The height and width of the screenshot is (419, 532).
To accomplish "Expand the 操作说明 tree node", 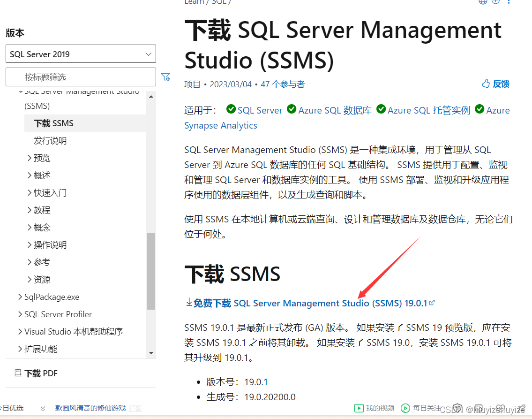I will [30, 245].
